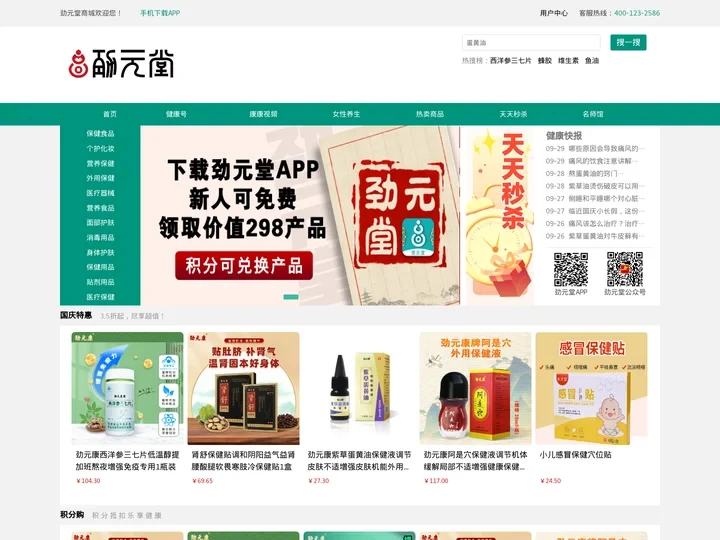The height and width of the screenshot is (540, 720).
Task: Focus the search input field
Action: tap(531, 42)
